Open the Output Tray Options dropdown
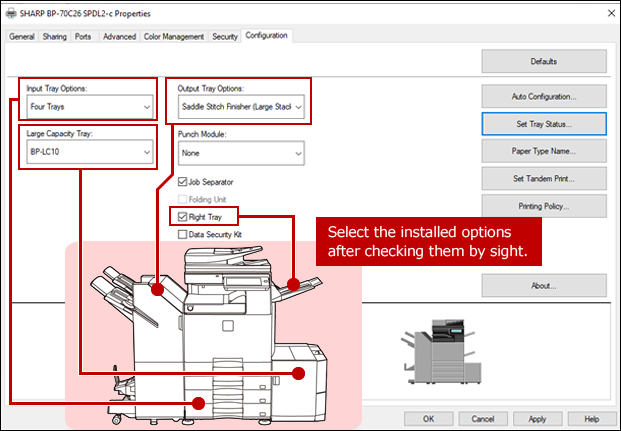621x431 pixels. [240, 105]
